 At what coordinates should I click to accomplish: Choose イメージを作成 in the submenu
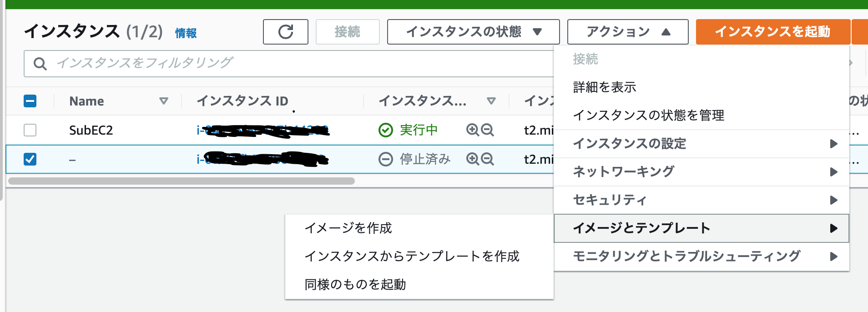click(419, 228)
